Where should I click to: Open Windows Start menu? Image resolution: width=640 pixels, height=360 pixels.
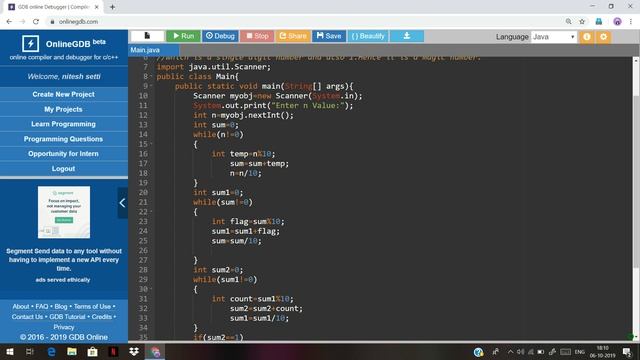point(10,351)
